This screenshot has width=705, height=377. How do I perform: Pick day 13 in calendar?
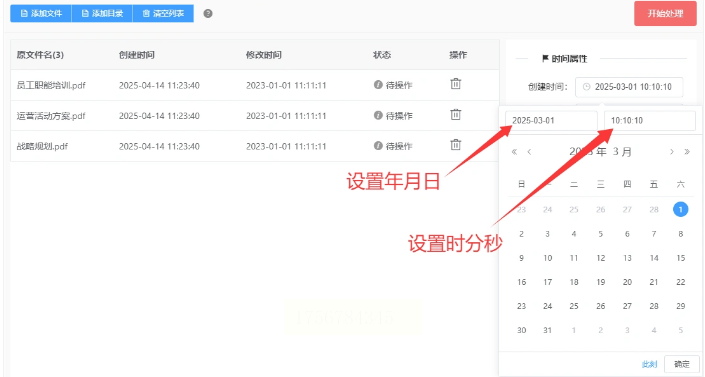[x=627, y=258]
